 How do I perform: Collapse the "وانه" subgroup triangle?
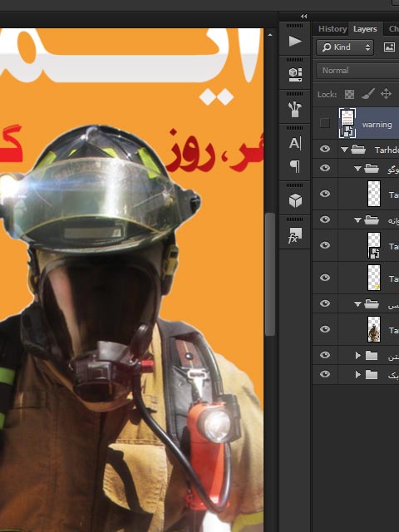tap(357, 220)
